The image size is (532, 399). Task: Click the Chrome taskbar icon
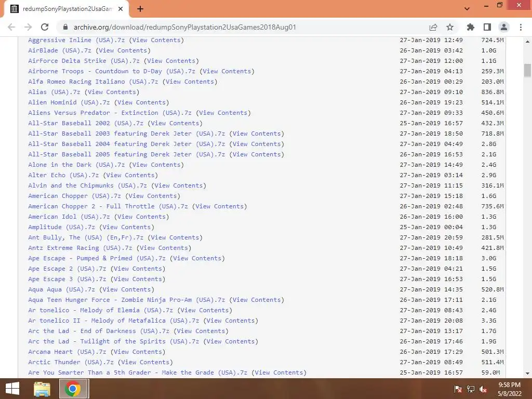pos(72,389)
